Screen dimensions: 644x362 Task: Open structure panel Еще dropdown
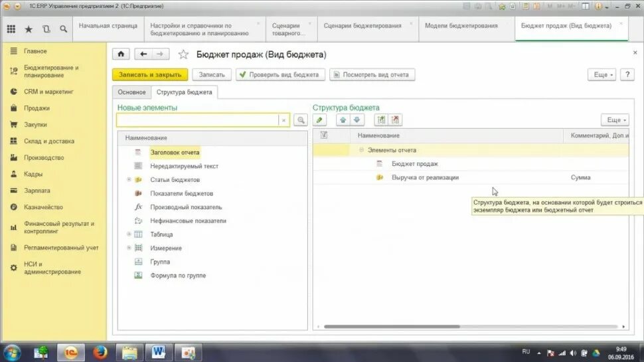[615, 120]
